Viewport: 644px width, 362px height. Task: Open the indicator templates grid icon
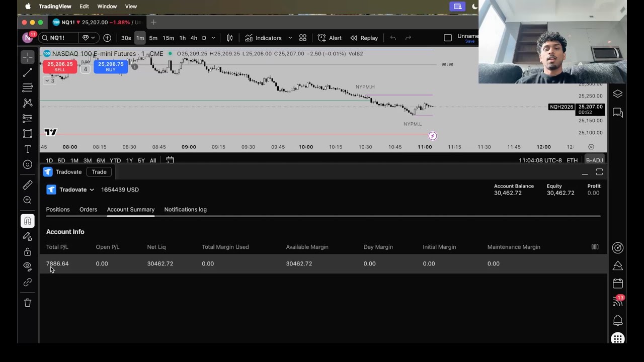click(303, 38)
